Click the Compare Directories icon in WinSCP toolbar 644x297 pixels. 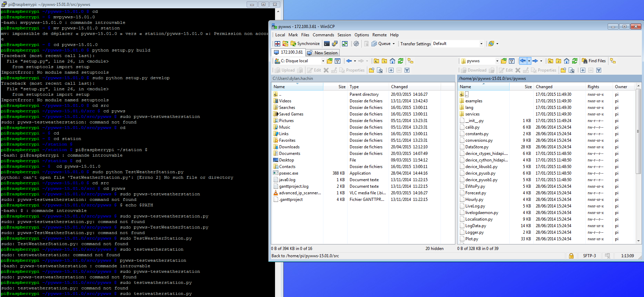click(x=277, y=44)
